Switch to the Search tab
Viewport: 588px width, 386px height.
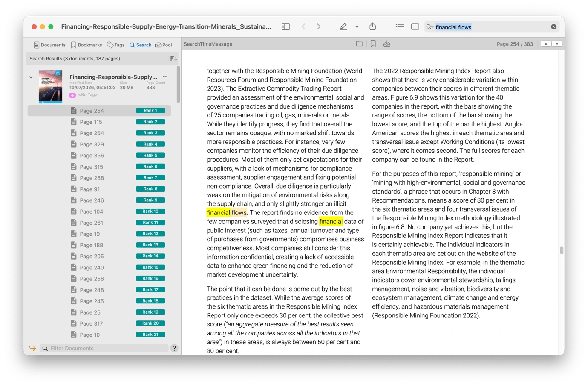click(140, 45)
